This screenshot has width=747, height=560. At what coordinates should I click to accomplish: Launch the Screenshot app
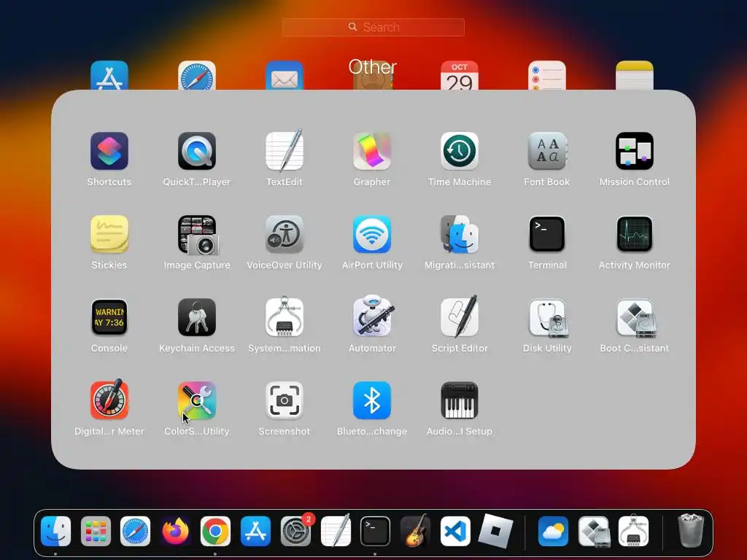(x=285, y=400)
